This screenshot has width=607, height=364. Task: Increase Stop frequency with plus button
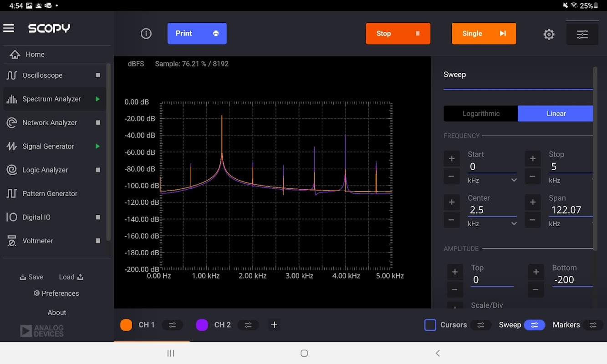[x=533, y=159]
